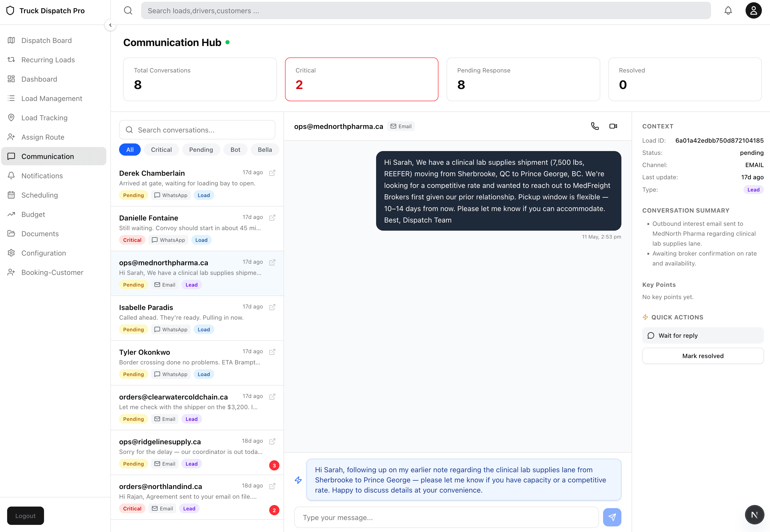Filter conversations by Critical chip
The image size is (770, 532).
(161, 150)
